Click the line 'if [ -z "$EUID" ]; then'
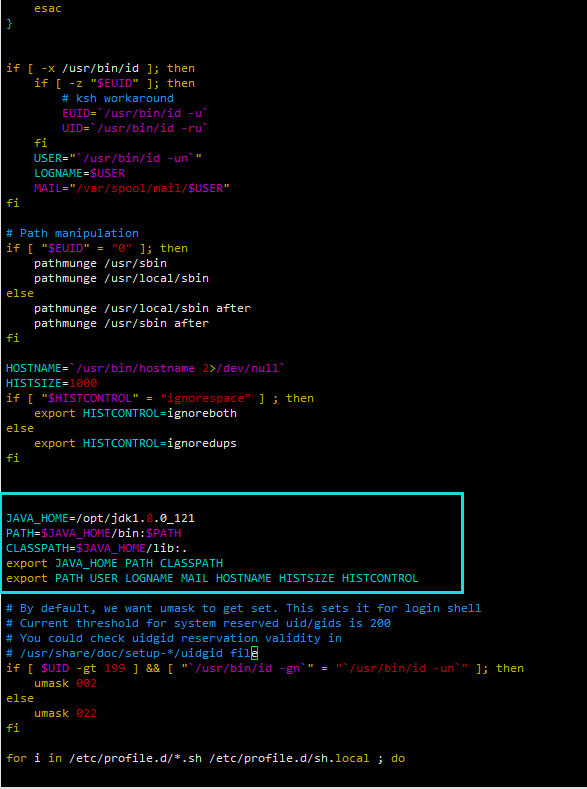The width and height of the screenshot is (587, 789). point(114,83)
